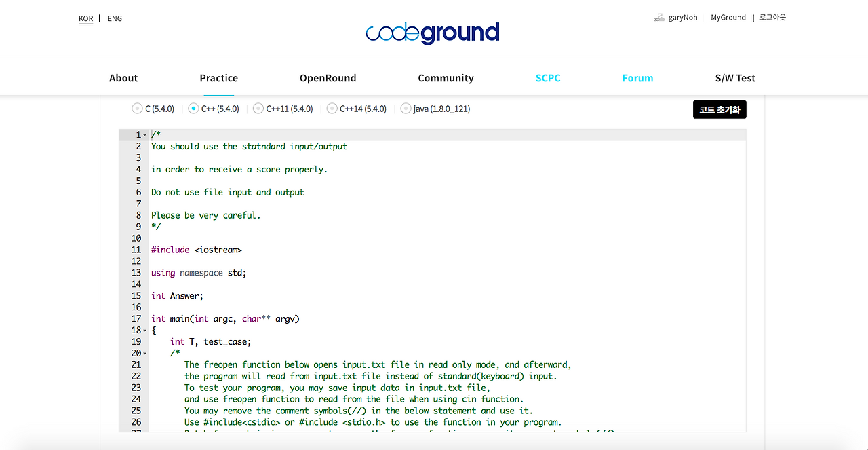Screen dimensions: 868x450
Task: Go to the Practice tab
Action: coord(218,78)
